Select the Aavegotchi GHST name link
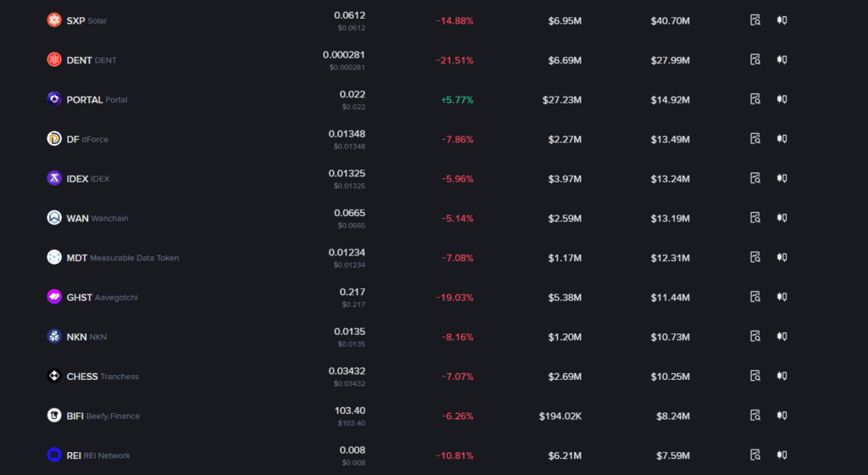Image resolution: width=868 pixels, height=475 pixels. pos(102,297)
